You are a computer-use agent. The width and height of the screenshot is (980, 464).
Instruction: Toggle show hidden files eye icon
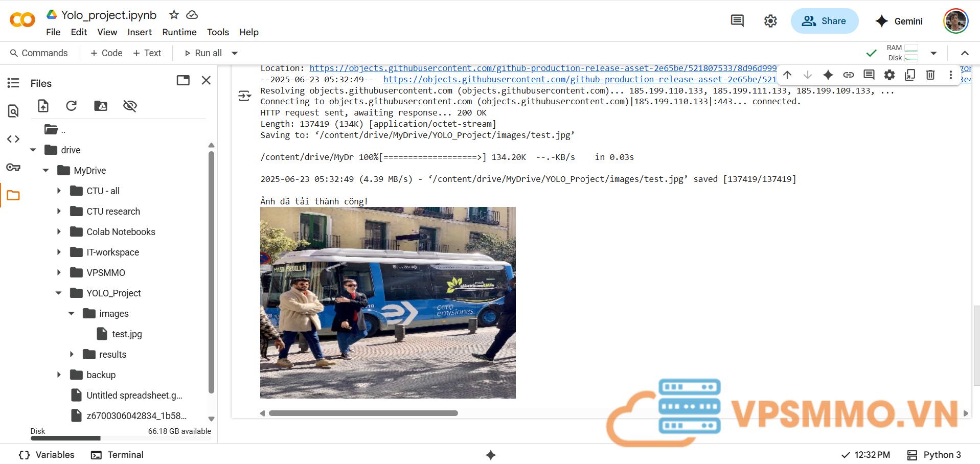[x=130, y=106]
